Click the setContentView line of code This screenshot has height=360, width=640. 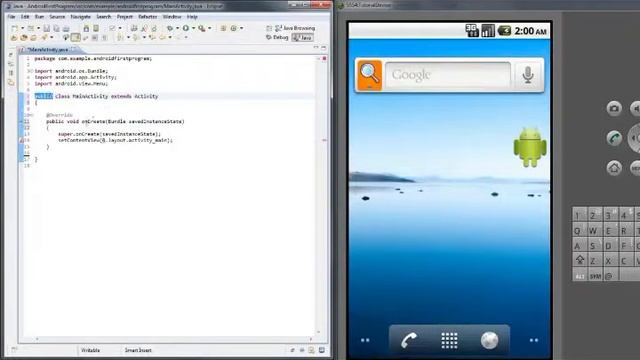[116, 140]
